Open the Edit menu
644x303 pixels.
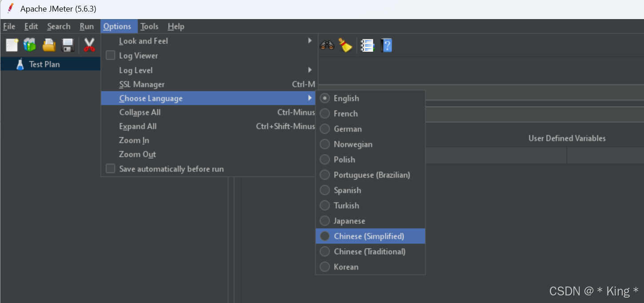31,27
